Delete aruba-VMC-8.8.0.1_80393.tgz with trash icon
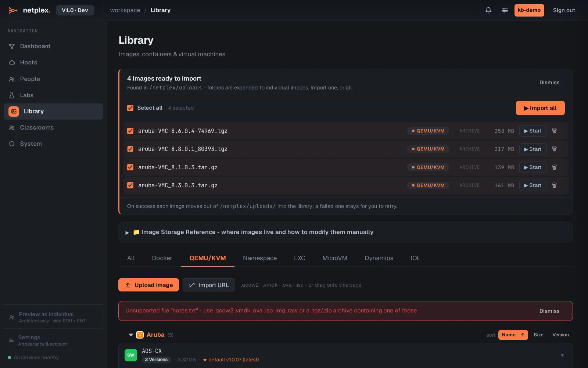Image resolution: width=588 pixels, height=368 pixels. [x=554, y=149]
